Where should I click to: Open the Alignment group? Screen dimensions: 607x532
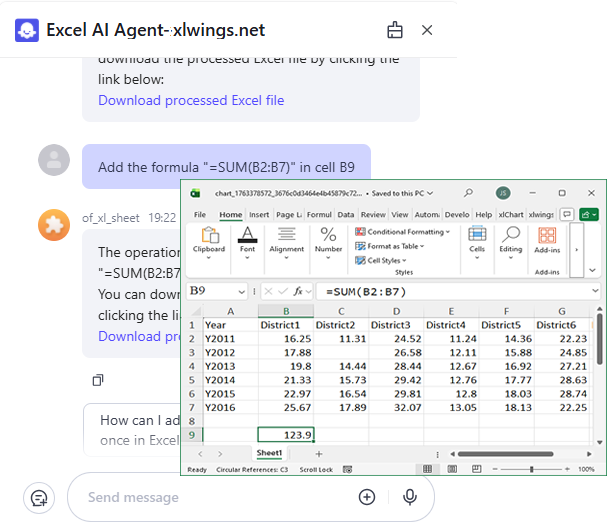(x=286, y=243)
